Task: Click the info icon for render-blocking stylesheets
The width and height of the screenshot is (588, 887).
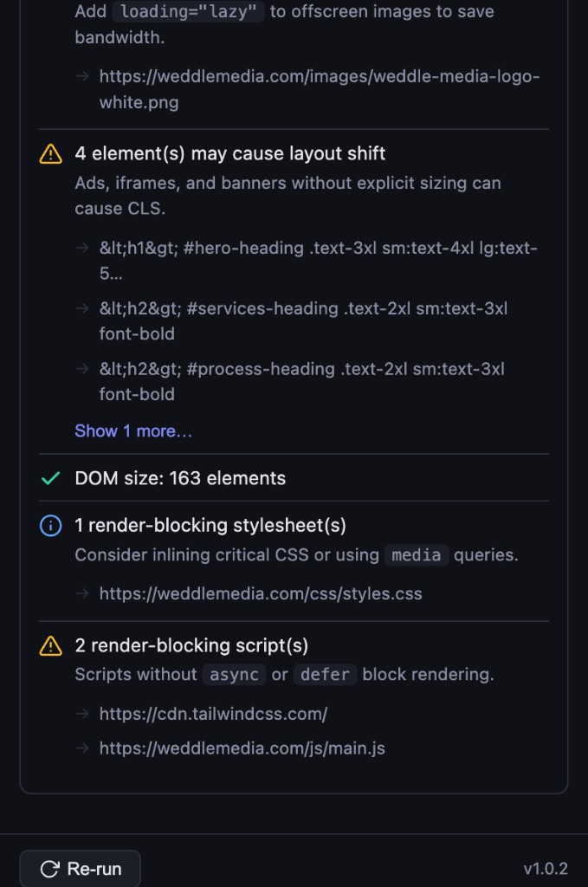Action: (x=51, y=525)
